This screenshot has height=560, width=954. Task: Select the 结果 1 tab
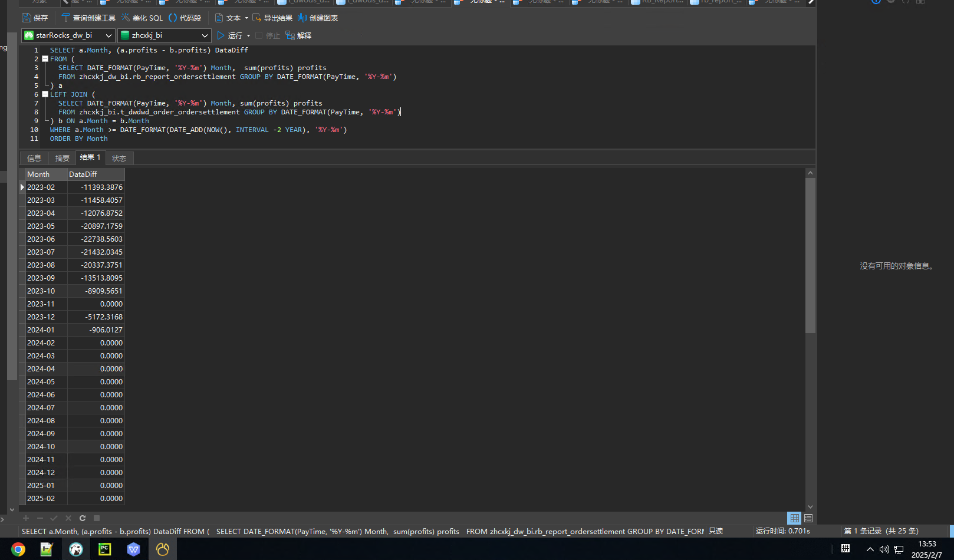point(90,157)
